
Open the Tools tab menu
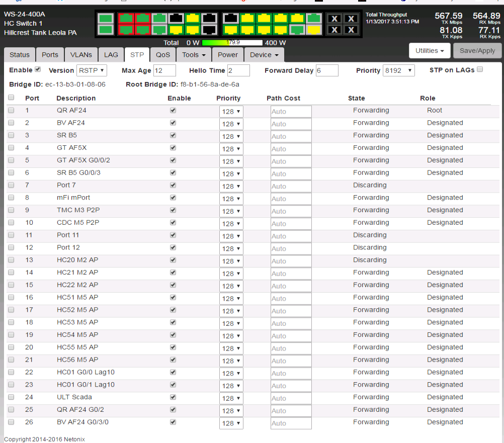194,55
